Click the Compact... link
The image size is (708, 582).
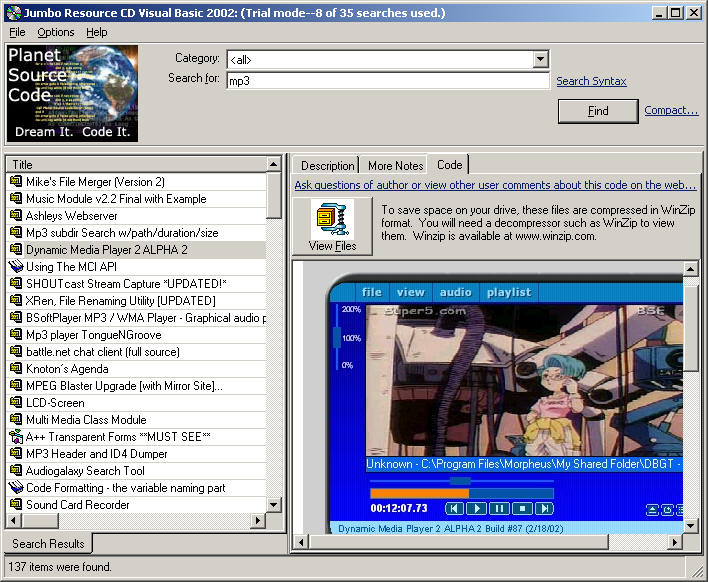coord(671,110)
